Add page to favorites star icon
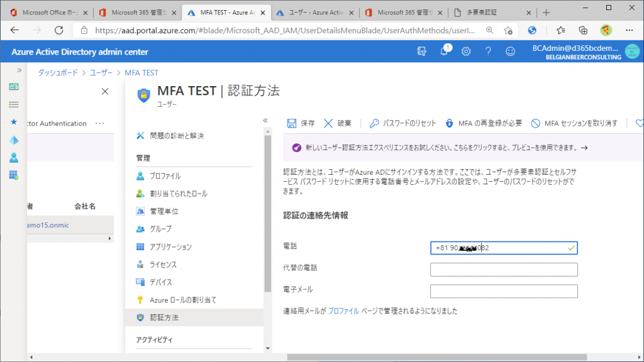Viewport: 644px width, 362px height. pos(508,30)
